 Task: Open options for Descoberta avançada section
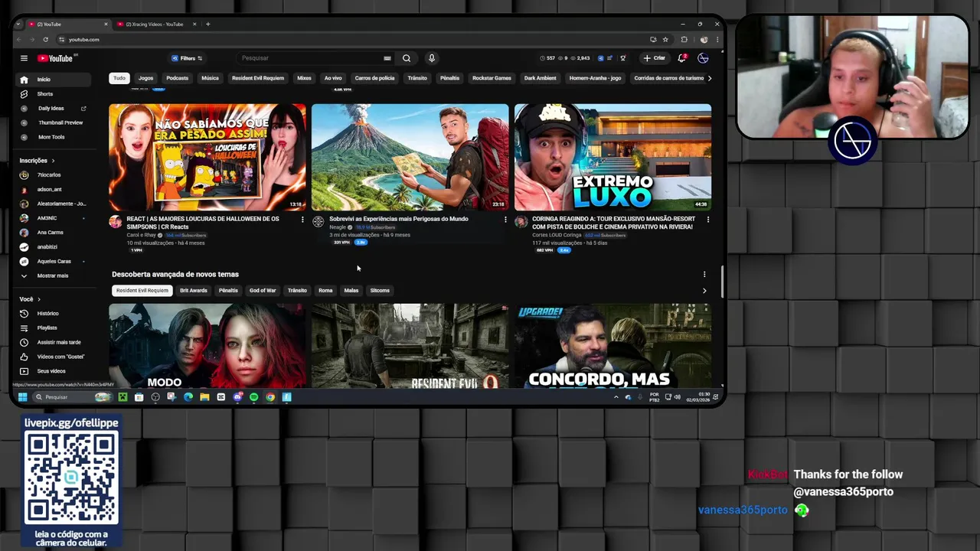(704, 274)
